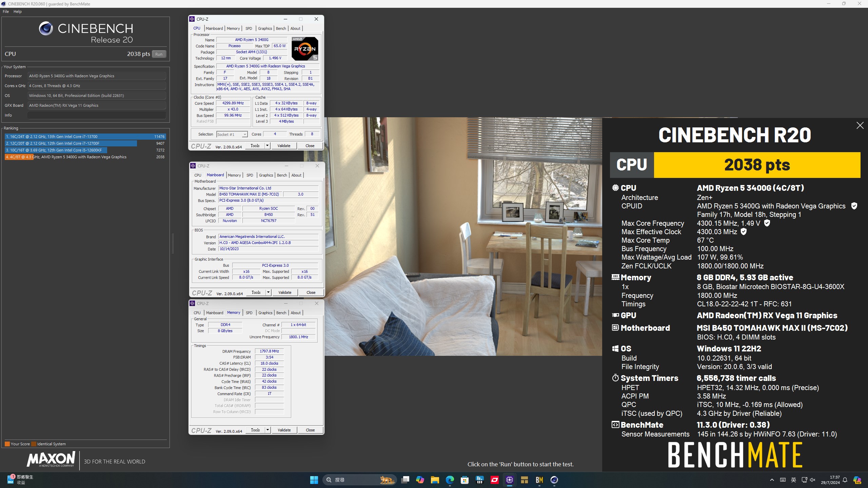Image resolution: width=868 pixels, height=488 pixels.
Task: Click the GFX Board field in Your System
Action: pyautogui.click(x=97, y=105)
